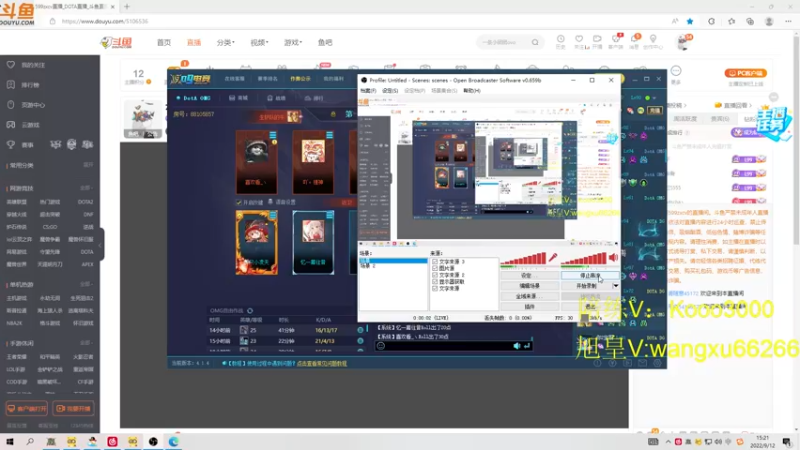Toggle 显示器获取 source checkbox in OBS
This screenshot has height=450, width=800.
click(x=435, y=282)
